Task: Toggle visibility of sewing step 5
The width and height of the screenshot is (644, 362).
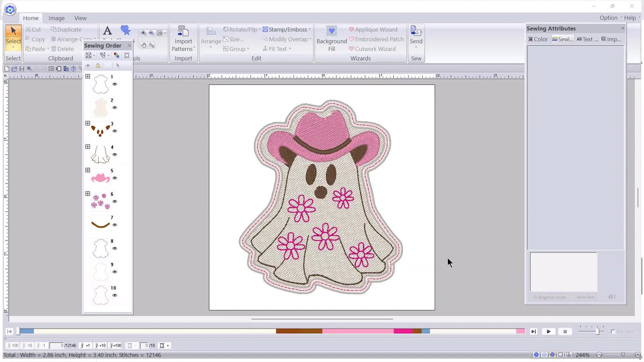Action: coord(115,178)
